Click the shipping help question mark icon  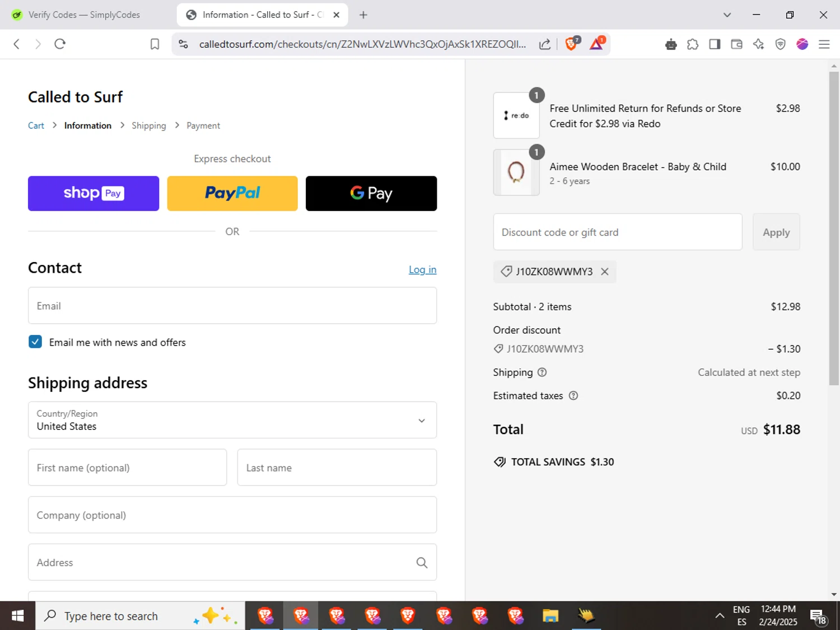[x=542, y=372]
